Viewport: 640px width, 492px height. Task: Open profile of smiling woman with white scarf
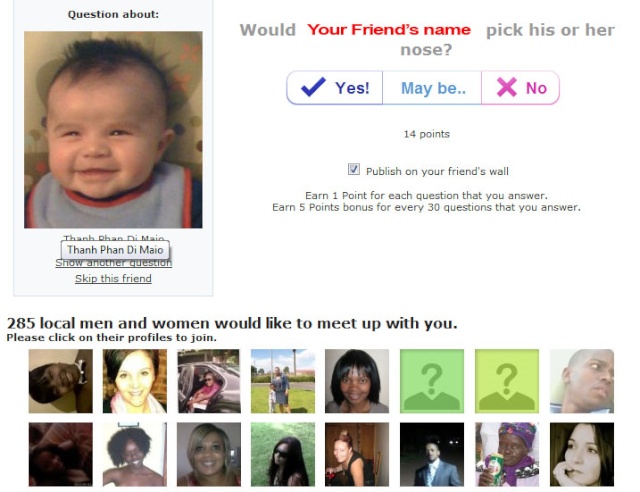coord(135,381)
